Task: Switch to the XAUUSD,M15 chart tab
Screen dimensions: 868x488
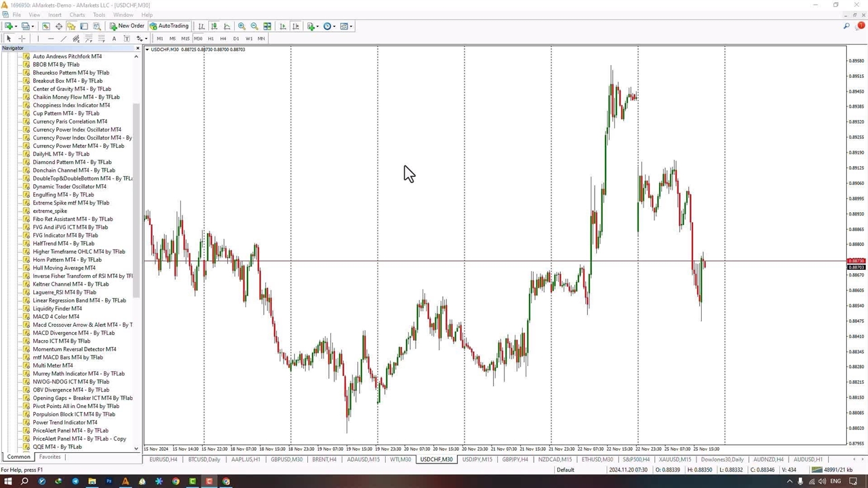Action: (x=675, y=460)
